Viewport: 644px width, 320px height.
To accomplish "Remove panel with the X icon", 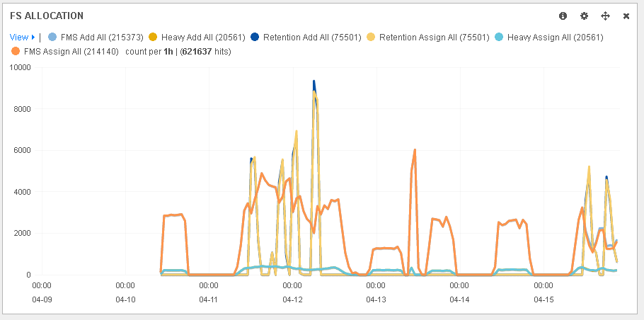I will point(626,16).
